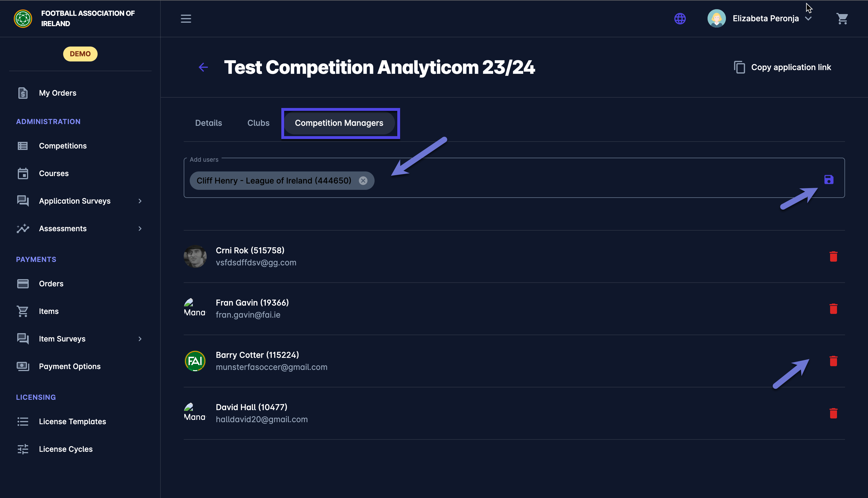This screenshot has width=868, height=498.
Task: Delete Fran Gavin with the trash icon
Action: tap(834, 309)
